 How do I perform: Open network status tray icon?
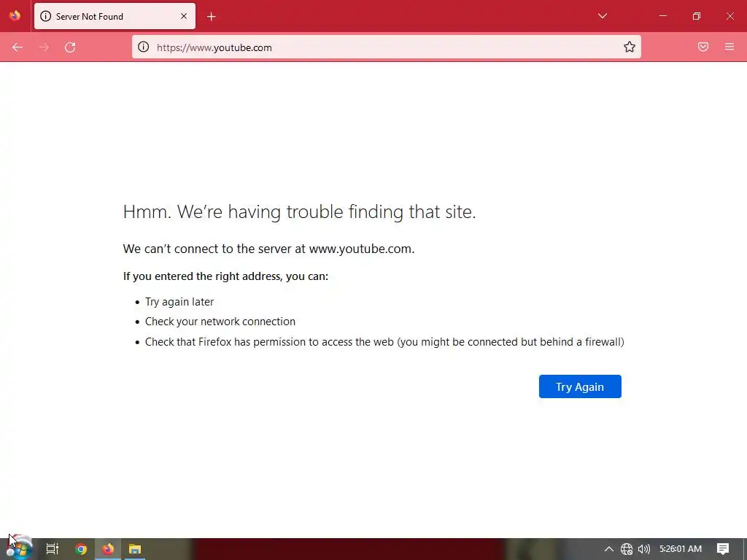627,549
